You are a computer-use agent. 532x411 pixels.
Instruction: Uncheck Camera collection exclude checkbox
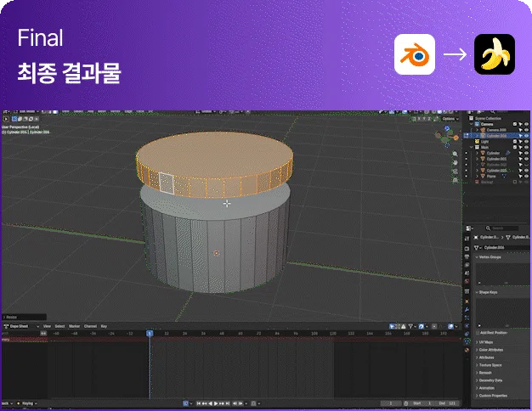(x=515, y=124)
